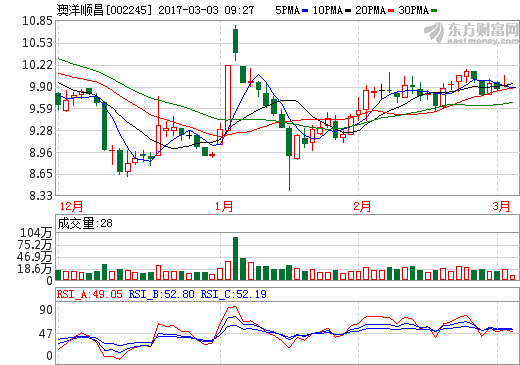520x365 pixels.
Task: Click the time 09:27 in the header
Action: coord(239,10)
